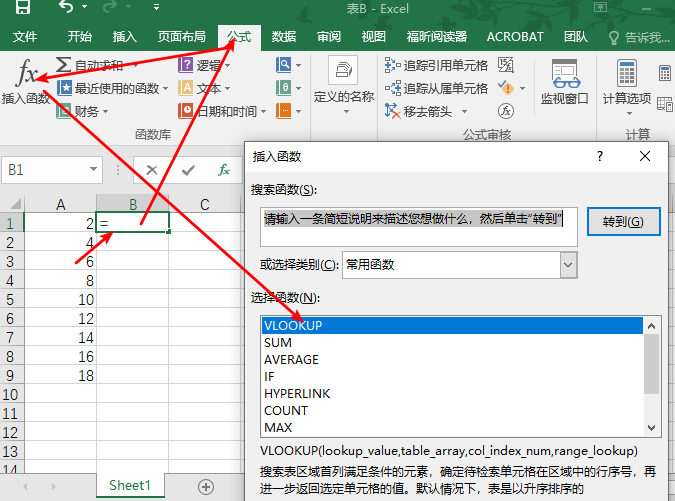675x501 pixels.
Task: Expand Customize Quick Access Toolbar dropdown
Action: (x=156, y=7)
